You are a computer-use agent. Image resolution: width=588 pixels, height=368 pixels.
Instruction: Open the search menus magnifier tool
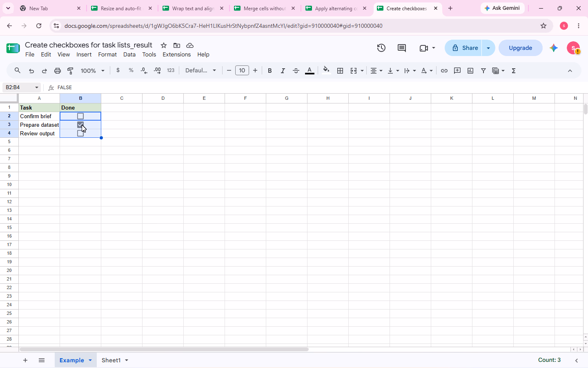[x=17, y=71]
